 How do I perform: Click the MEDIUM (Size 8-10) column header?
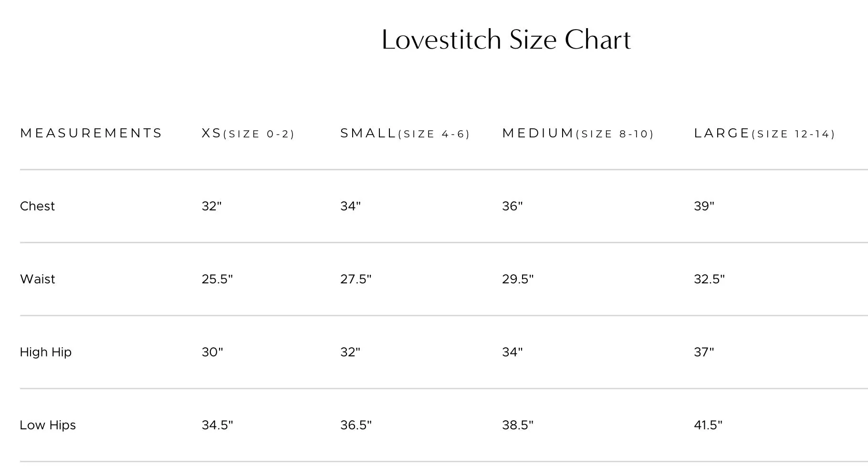click(578, 134)
